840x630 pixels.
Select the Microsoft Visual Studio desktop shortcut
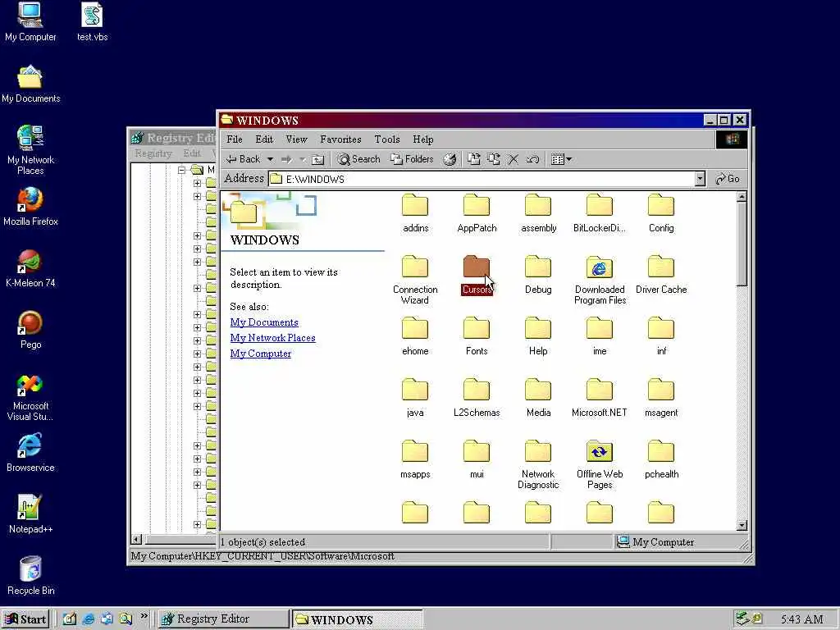tap(30, 398)
